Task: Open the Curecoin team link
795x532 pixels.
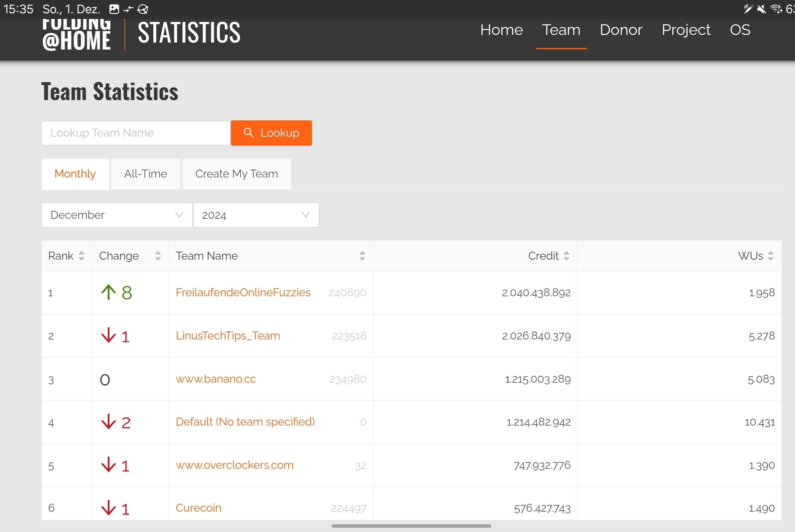Action: pos(199,508)
